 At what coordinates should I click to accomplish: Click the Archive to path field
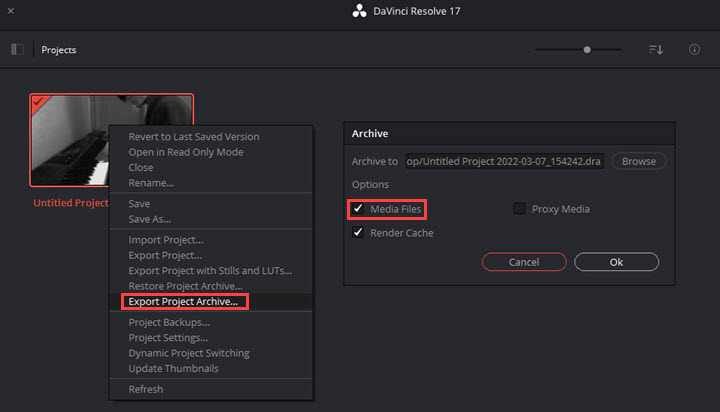tap(504, 161)
